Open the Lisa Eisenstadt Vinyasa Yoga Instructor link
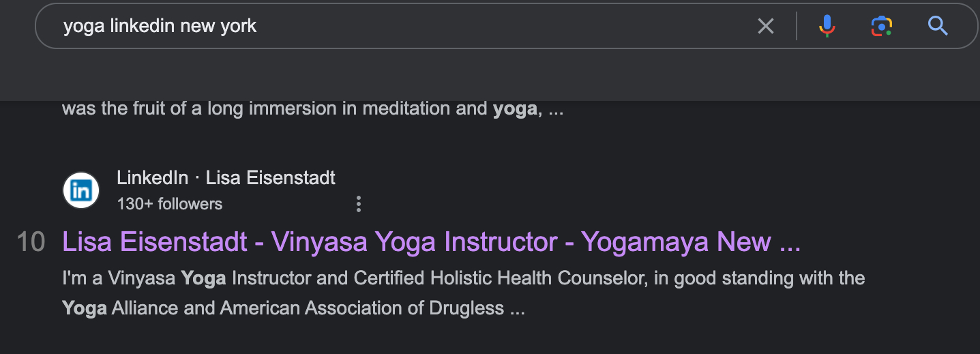 point(431,242)
